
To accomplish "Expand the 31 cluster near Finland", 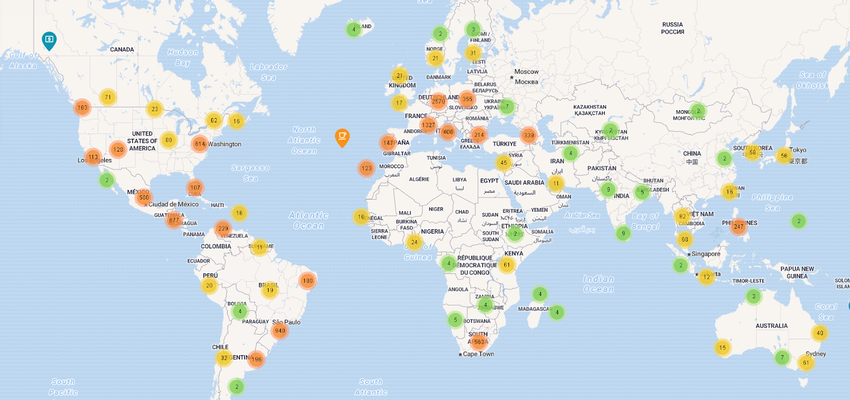I will coord(473,53).
